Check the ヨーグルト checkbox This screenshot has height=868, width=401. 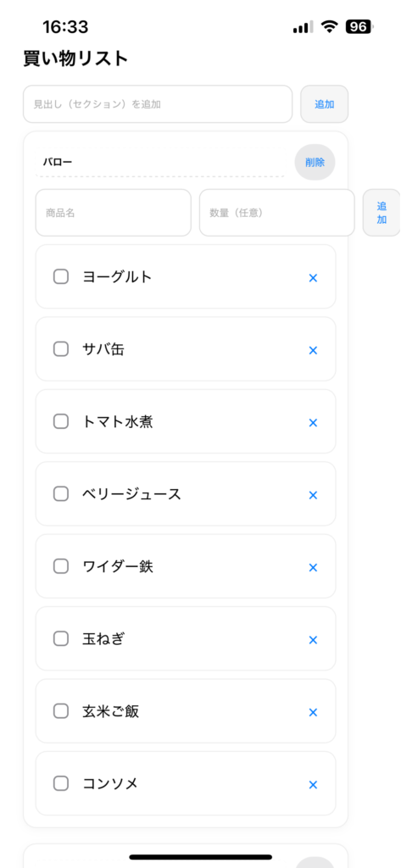61,276
